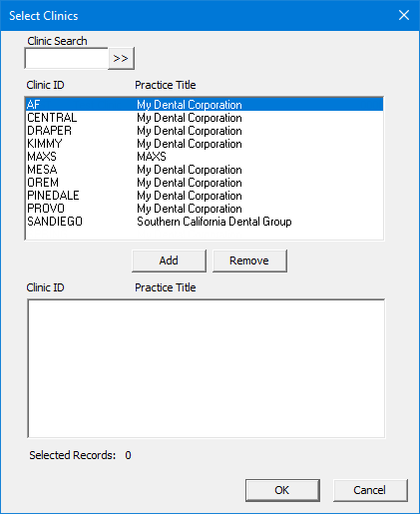The width and height of the screenshot is (420, 514).
Task: Select the PINEDALE clinic row
Action: pos(205,196)
